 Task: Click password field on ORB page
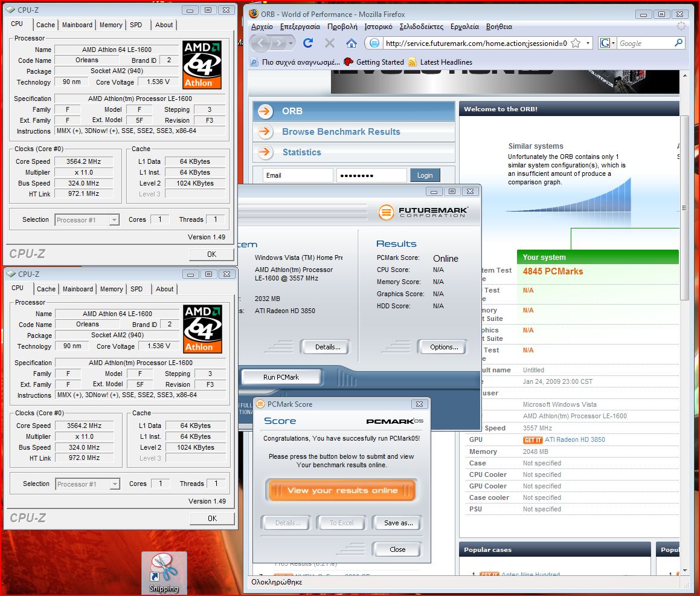coord(372,175)
